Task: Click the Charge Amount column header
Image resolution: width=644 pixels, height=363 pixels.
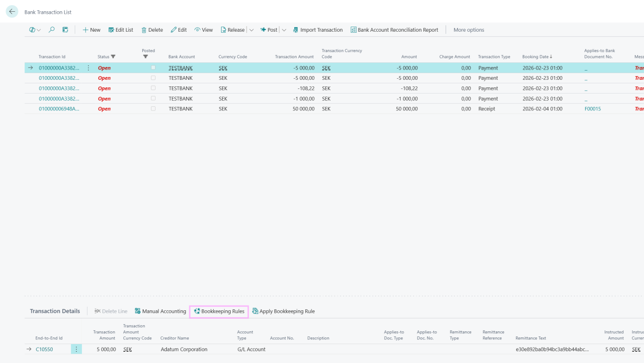Action: [x=455, y=57]
